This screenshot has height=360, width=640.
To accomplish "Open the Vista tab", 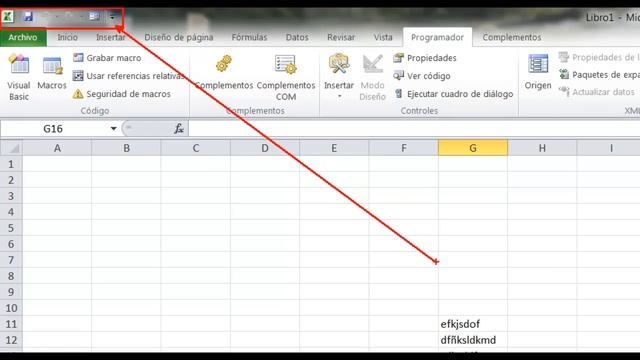I will coord(383,38).
